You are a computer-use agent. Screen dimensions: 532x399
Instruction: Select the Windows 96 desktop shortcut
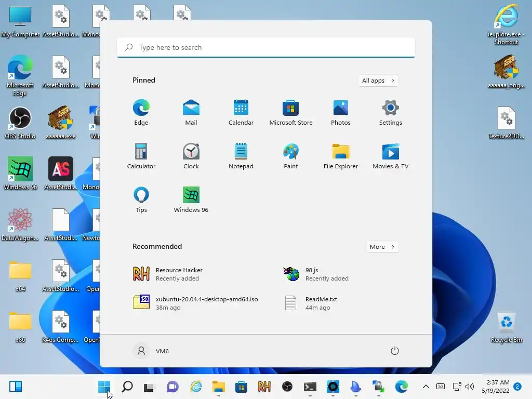(20, 174)
